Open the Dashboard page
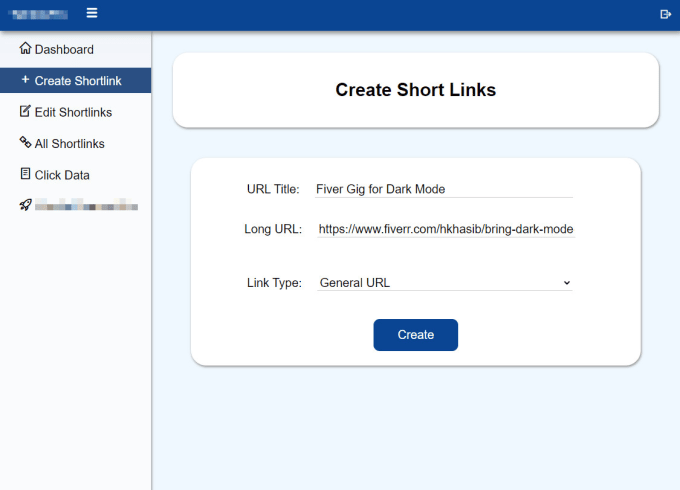The width and height of the screenshot is (680, 490). pos(75,49)
